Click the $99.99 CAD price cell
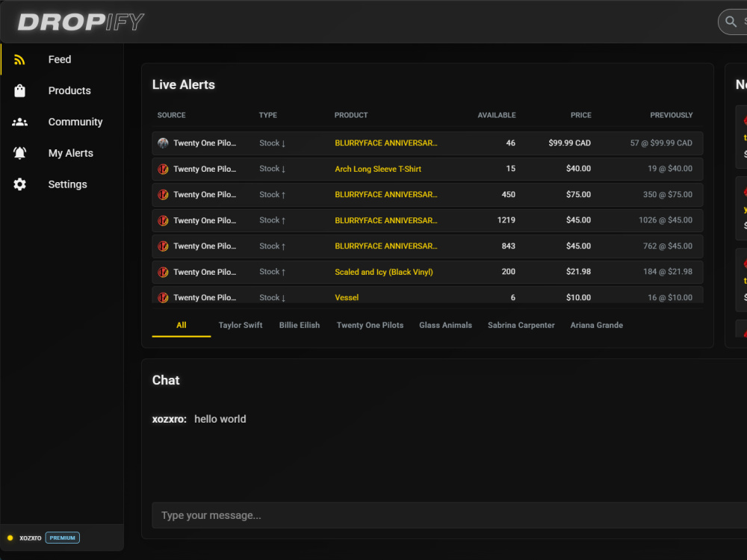 (569, 143)
